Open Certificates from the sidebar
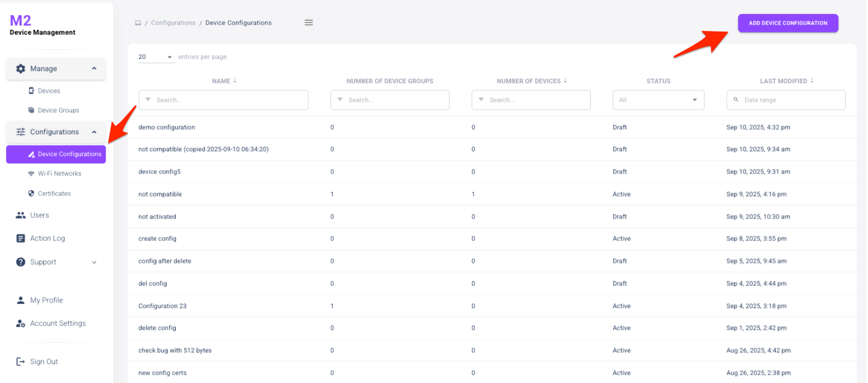Screen dimensions: 868x383 [x=54, y=193]
